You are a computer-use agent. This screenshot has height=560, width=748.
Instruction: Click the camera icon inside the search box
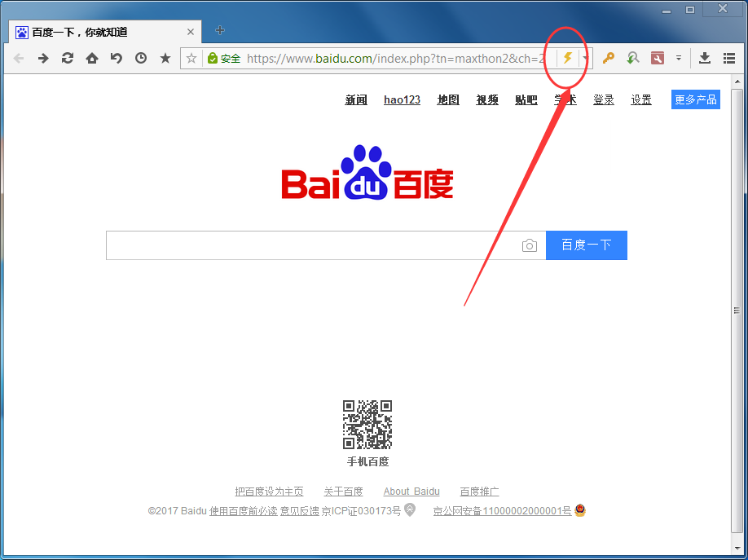(530, 245)
